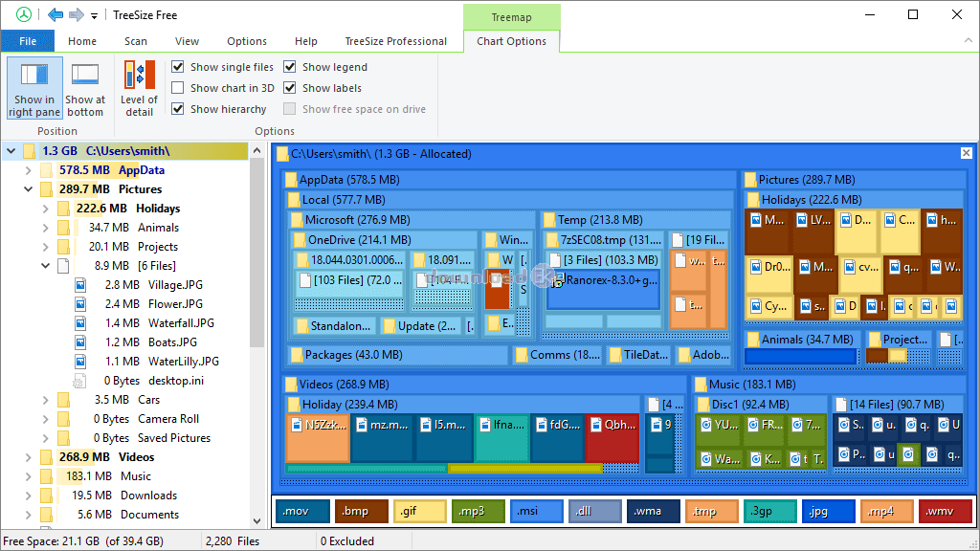Toggle the Show legend checkbox

[290, 67]
